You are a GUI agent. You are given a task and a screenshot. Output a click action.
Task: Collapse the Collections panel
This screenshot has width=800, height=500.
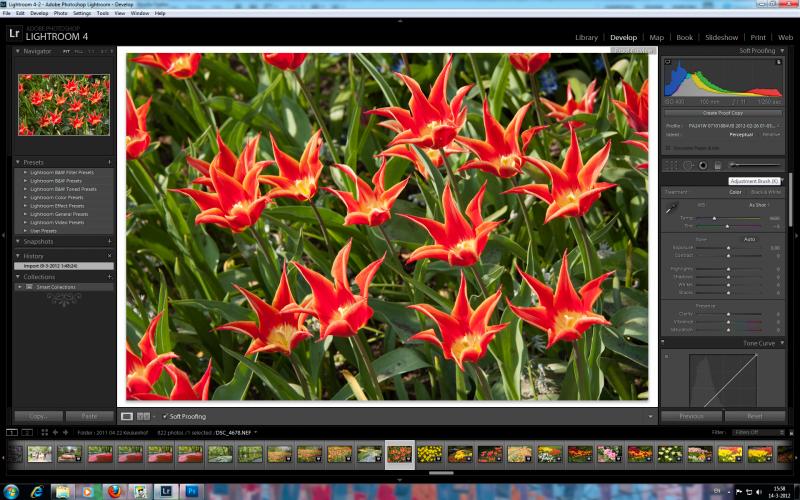(x=17, y=277)
